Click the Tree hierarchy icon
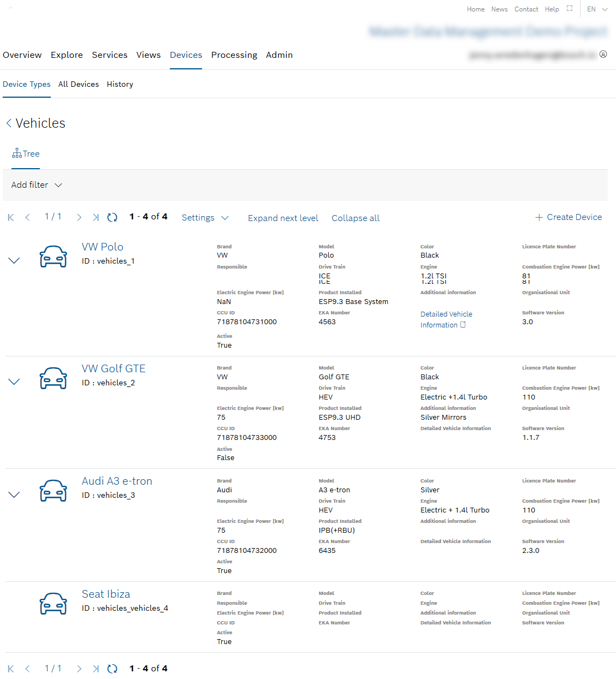Screen dimensions: 616x679 pos(17,153)
